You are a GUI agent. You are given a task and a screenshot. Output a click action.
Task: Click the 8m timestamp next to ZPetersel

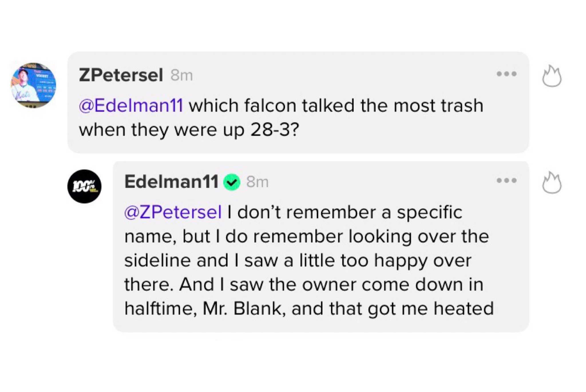[181, 76]
